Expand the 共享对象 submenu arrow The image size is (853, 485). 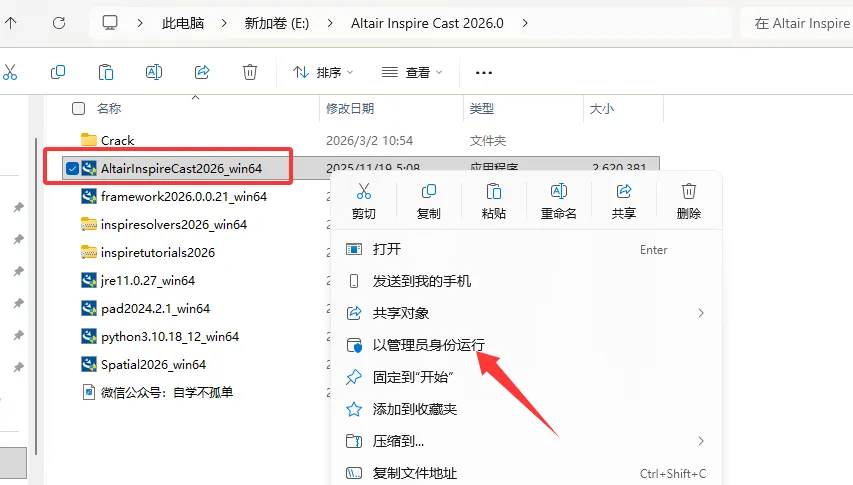pyautogui.click(x=701, y=313)
